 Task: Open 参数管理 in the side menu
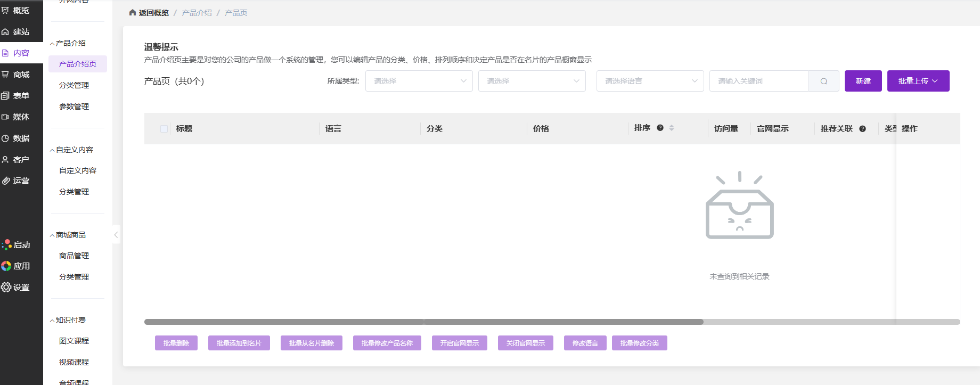click(x=74, y=107)
